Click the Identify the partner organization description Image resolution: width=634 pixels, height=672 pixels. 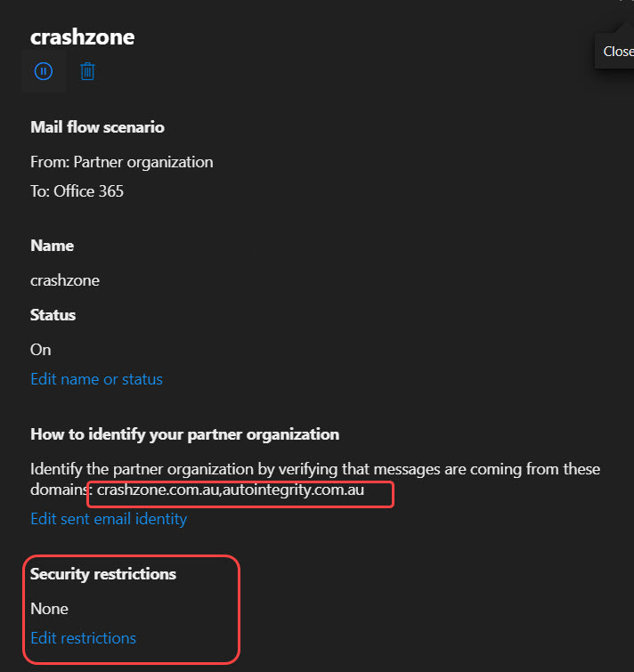[x=315, y=479]
